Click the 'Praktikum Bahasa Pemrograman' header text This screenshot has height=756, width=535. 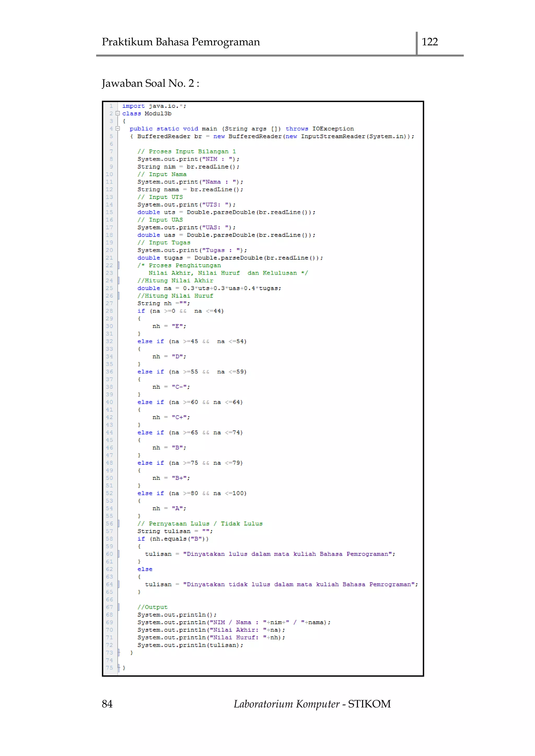pos(181,42)
